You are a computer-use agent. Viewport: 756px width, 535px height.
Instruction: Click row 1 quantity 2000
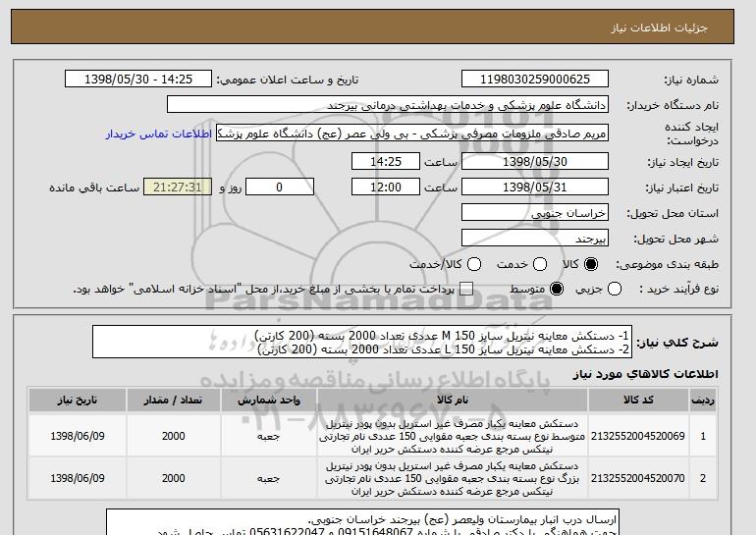pos(174,436)
